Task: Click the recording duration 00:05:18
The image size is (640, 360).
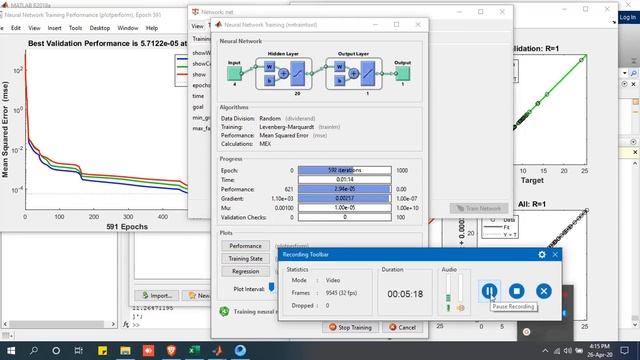Action: 405,294
